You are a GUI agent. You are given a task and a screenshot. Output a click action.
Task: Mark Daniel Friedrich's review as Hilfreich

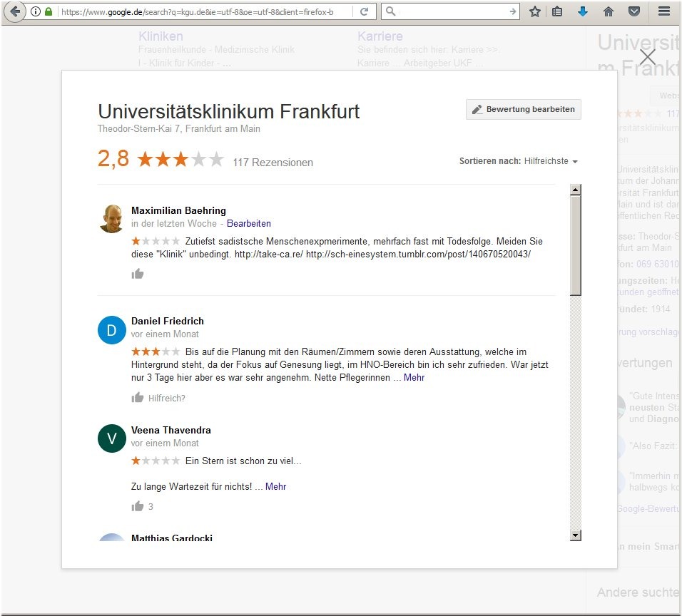[158, 398]
